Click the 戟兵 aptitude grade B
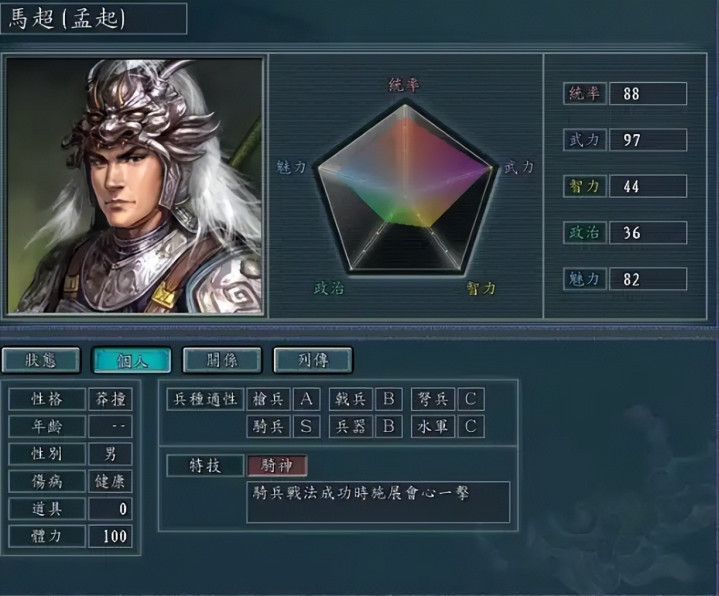 388,399
